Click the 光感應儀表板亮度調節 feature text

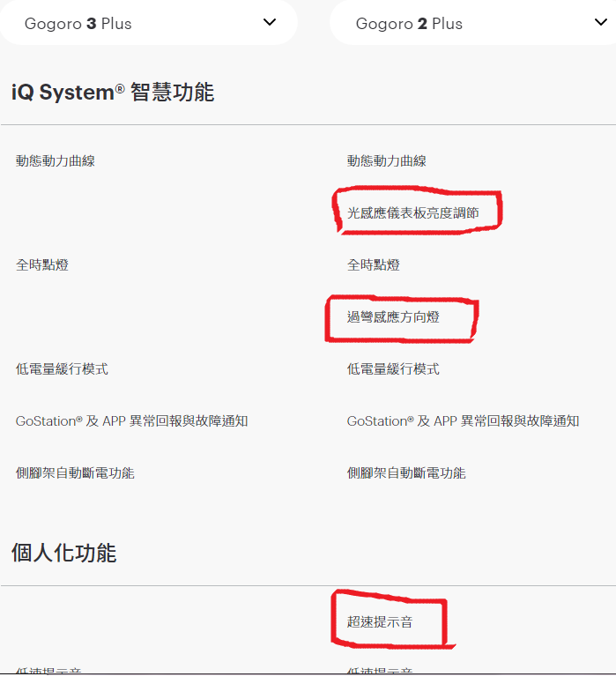click(x=412, y=213)
